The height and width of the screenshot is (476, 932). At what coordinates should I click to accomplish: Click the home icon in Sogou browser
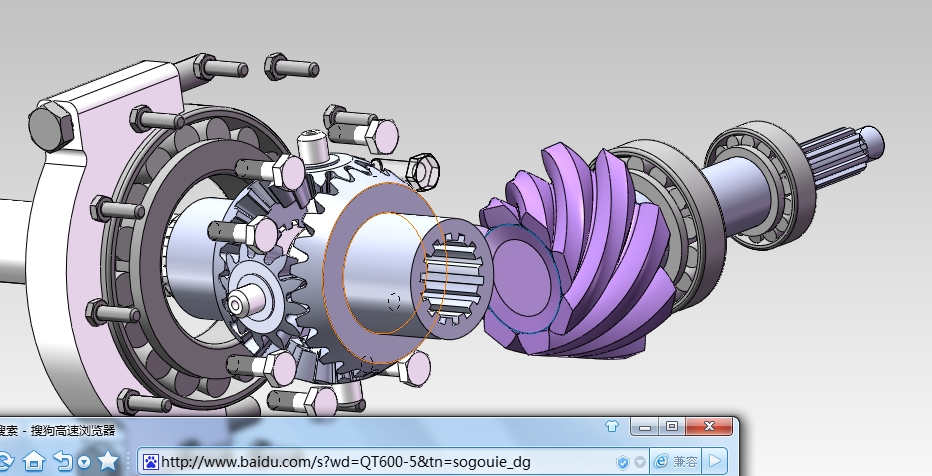tap(34, 461)
